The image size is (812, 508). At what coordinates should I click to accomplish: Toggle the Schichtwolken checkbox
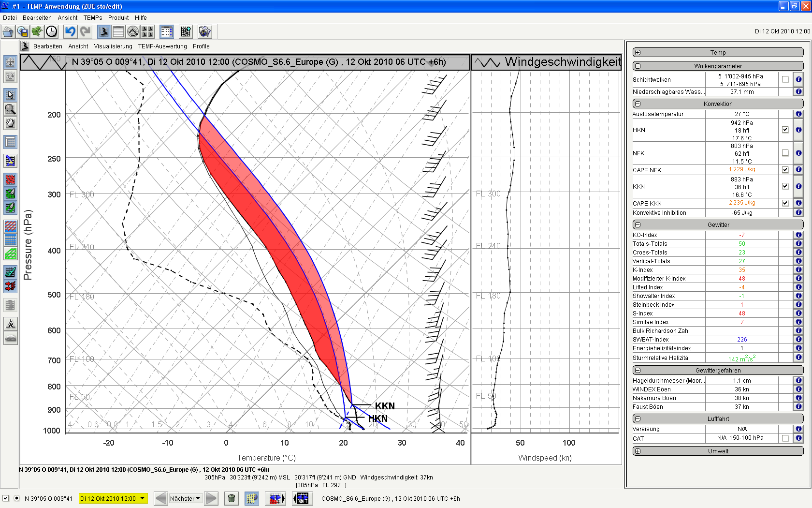[x=785, y=79]
